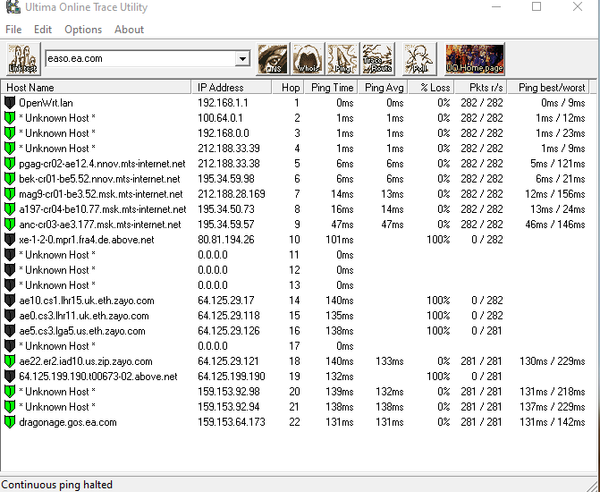Click the Pkts r/s column header
This screenshot has height=492, width=600.
[481, 88]
